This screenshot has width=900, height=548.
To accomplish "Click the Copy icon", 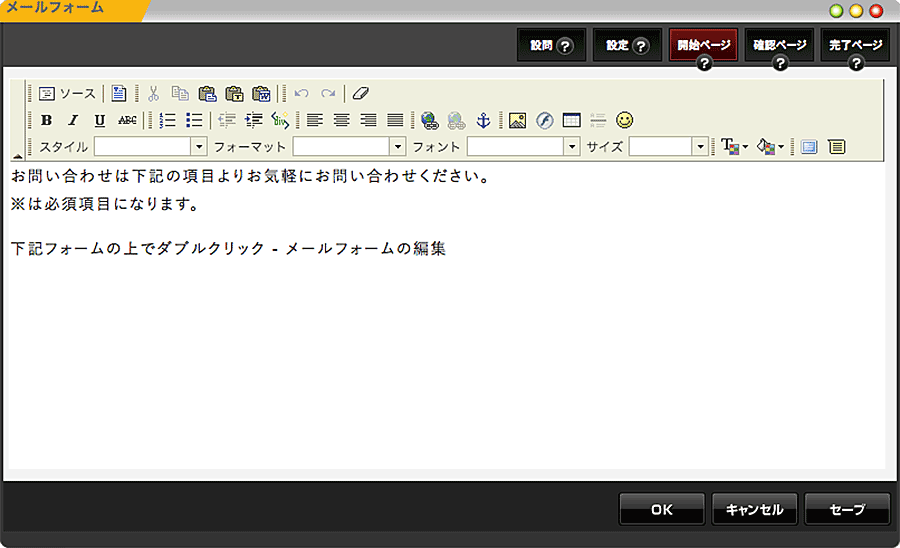I will pyautogui.click(x=180, y=94).
